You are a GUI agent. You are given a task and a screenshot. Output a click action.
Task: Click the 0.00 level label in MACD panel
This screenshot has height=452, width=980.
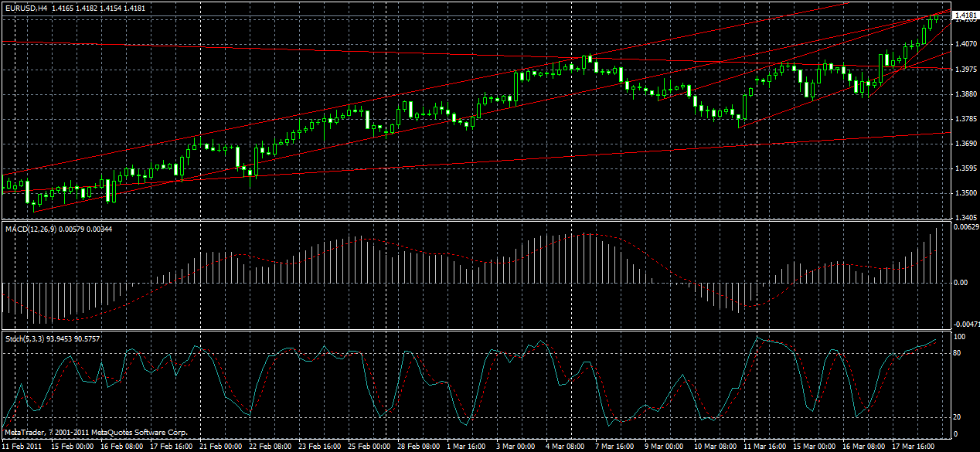[958, 283]
